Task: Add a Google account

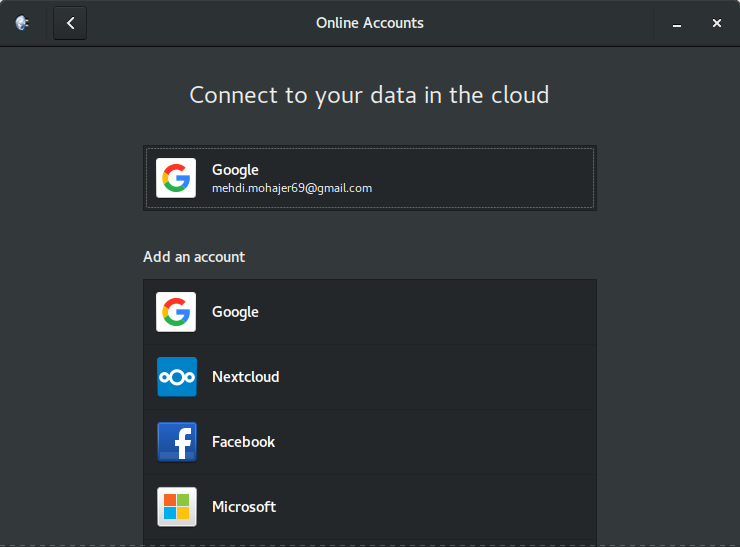Action: (x=370, y=312)
